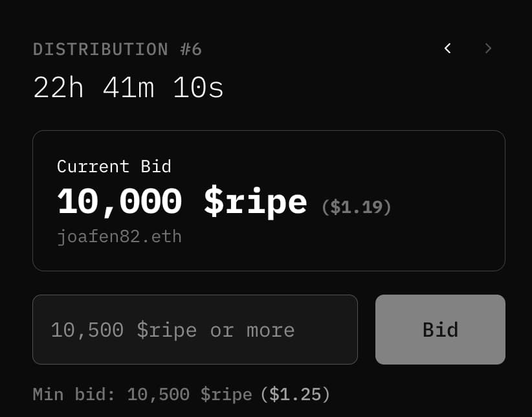Click empty space right of joafen82.eth

[x=337, y=237]
